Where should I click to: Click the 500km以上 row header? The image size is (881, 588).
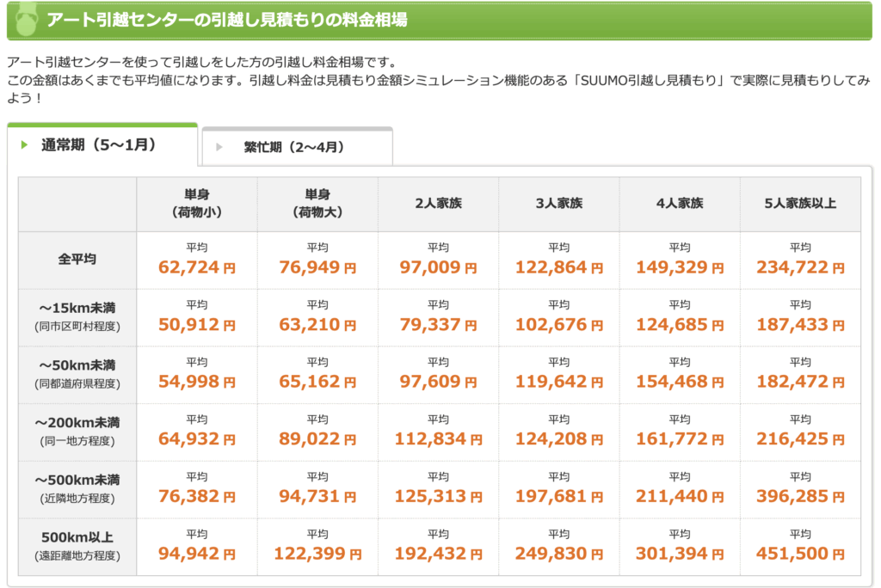pos(77,546)
